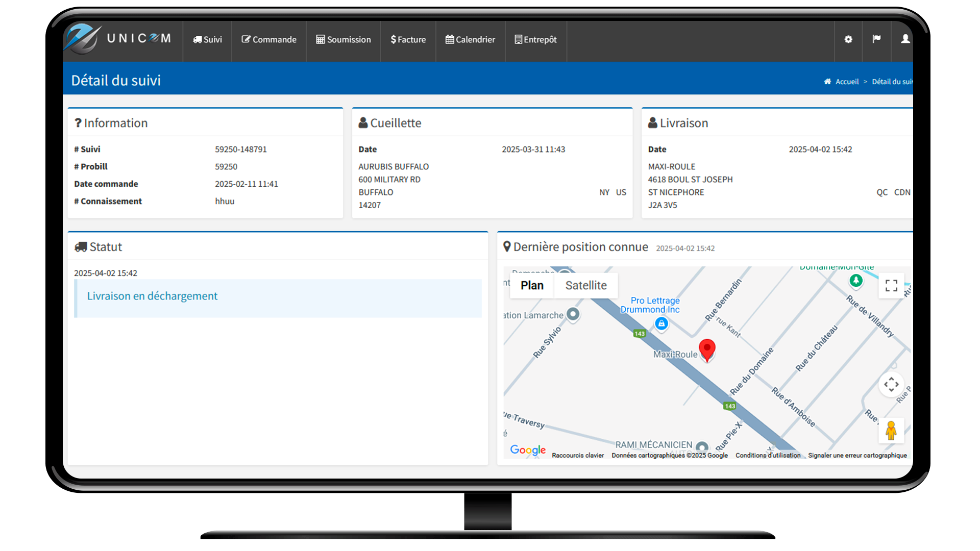The height and width of the screenshot is (551, 980).
Task: Go to Accueil breadcrumb link
Action: [847, 82]
